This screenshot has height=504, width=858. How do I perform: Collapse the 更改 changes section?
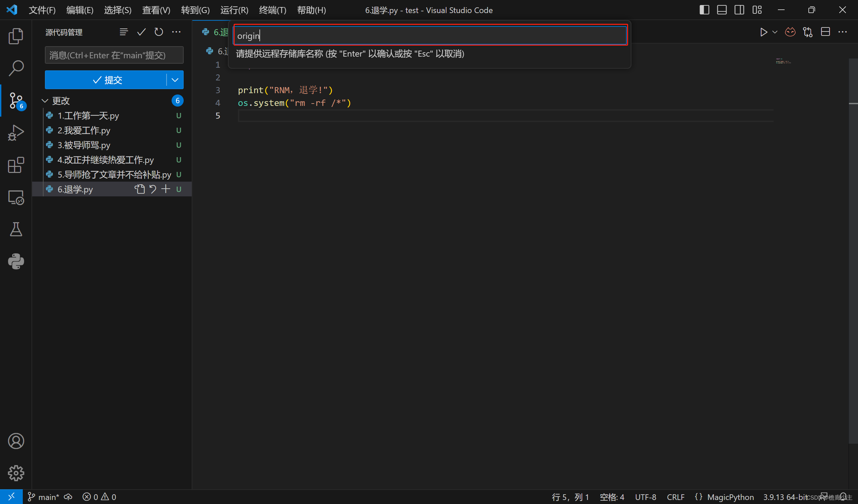click(x=45, y=101)
